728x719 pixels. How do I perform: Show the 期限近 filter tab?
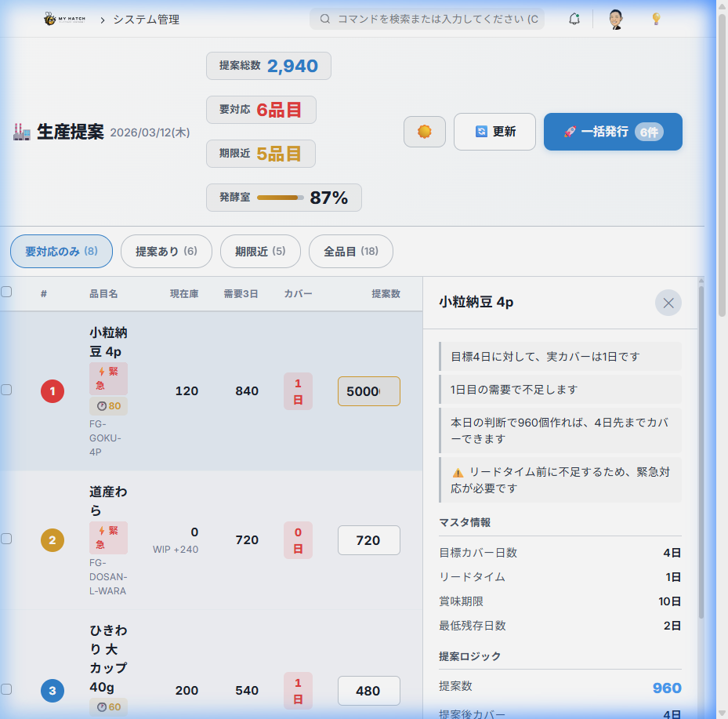pyautogui.click(x=260, y=252)
